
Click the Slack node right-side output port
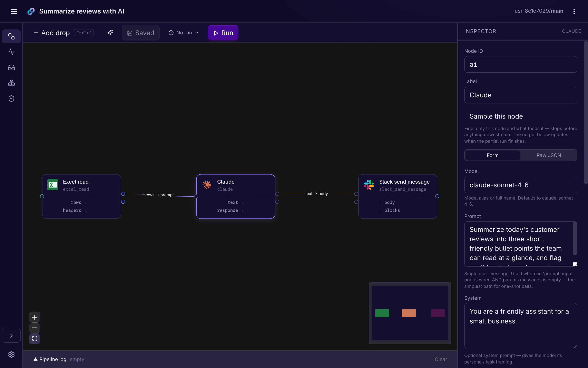tap(437, 196)
